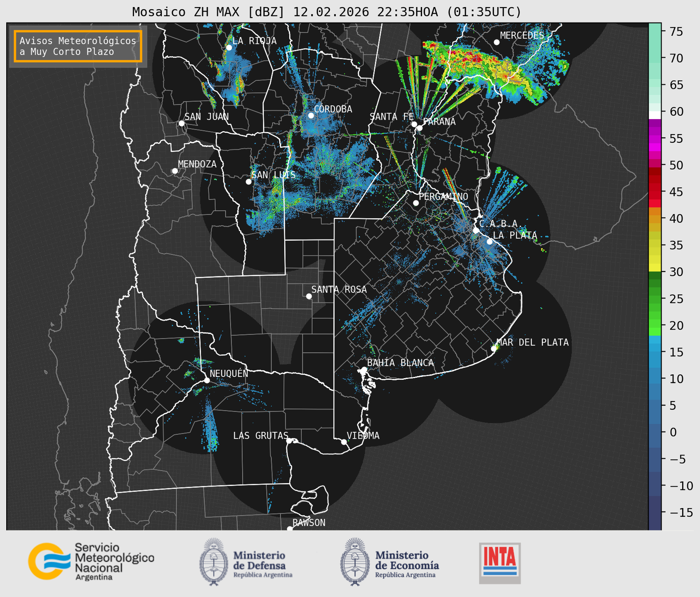
Task: Click the Santa Rosa city marker
Action: click(x=309, y=296)
